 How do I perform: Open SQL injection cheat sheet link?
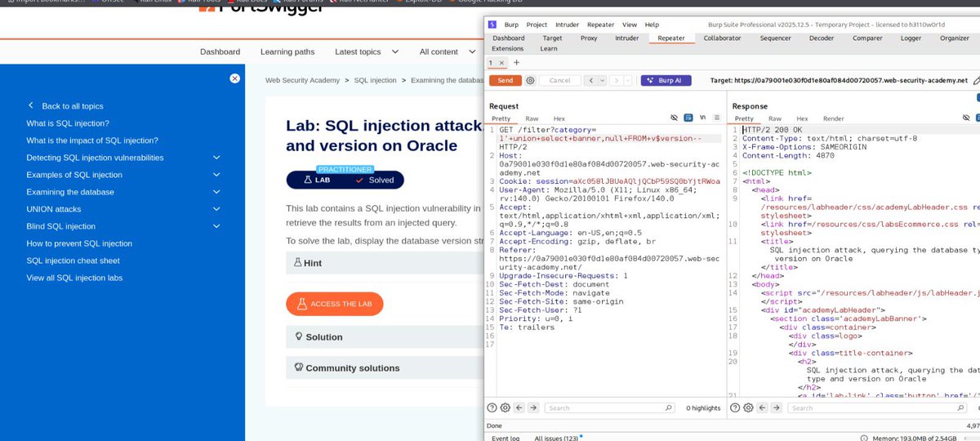point(73,261)
